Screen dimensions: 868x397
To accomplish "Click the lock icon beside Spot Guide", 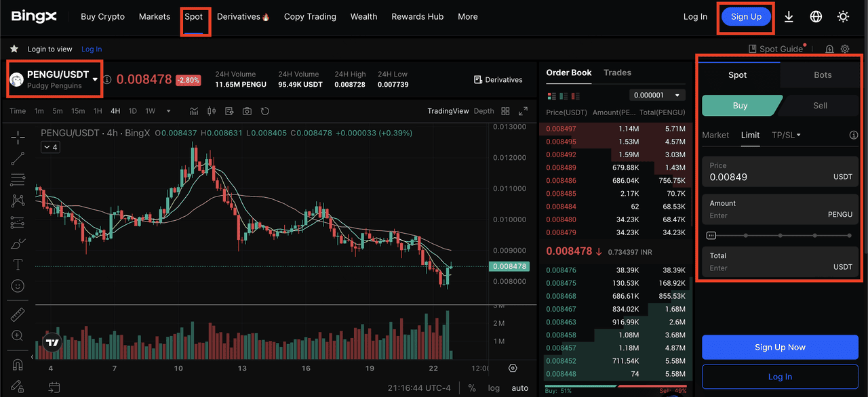I will click(x=829, y=49).
